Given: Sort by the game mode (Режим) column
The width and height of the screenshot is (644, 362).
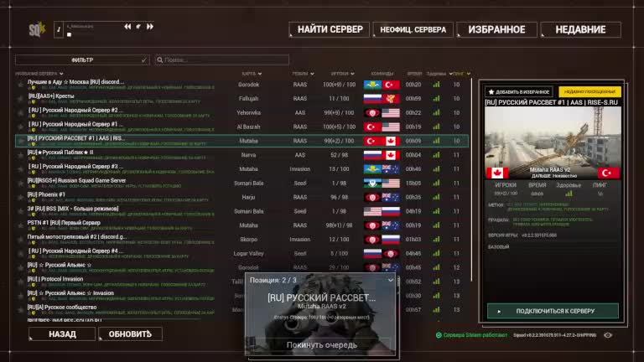Looking at the screenshot, I should tap(303, 74).
